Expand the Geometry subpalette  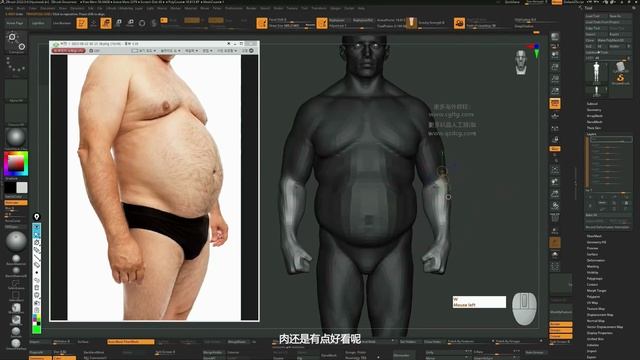pos(594,110)
